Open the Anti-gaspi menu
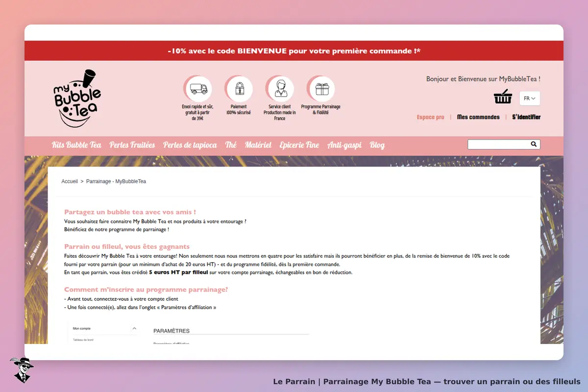Image resolution: width=588 pixels, height=392 pixels. click(x=344, y=145)
